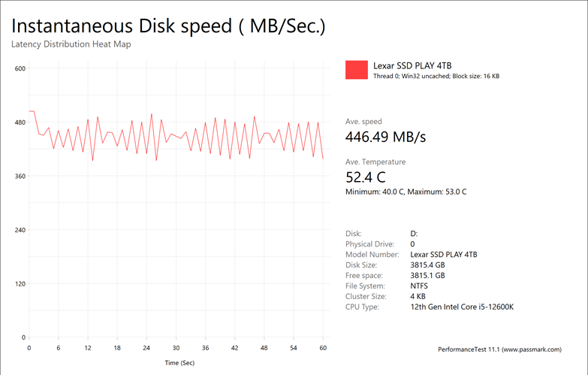Click the red Lexar SSD legend swatch
588x375 pixels.
[x=357, y=70]
